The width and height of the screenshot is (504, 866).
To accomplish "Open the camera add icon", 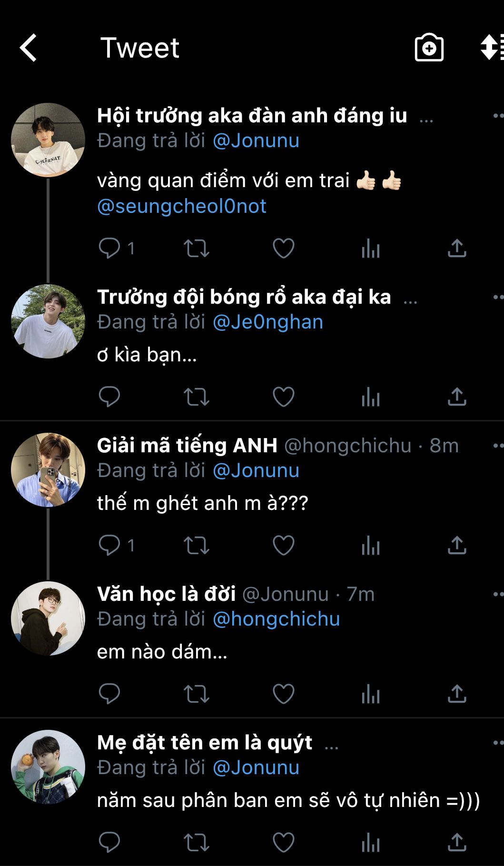I will [x=429, y=48].
